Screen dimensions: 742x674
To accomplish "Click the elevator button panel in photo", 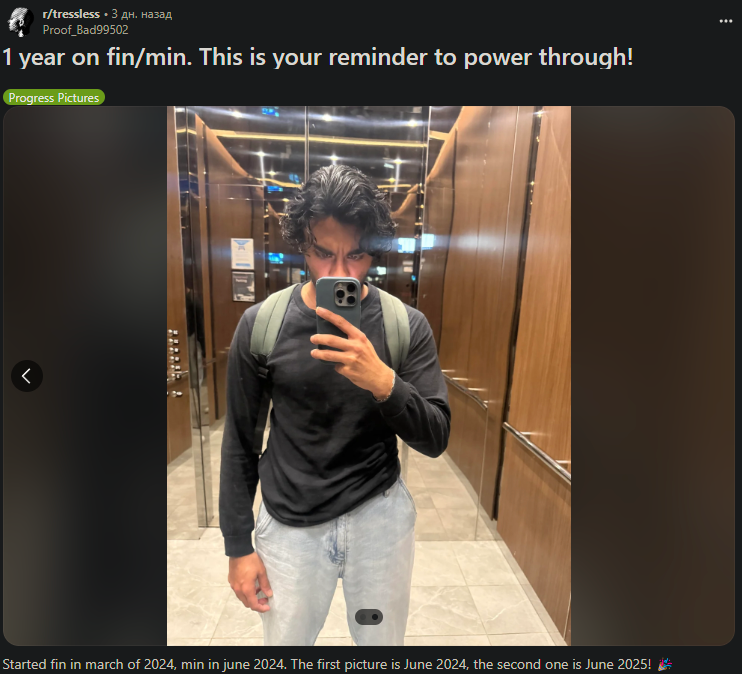I will (x=174, y=362).
